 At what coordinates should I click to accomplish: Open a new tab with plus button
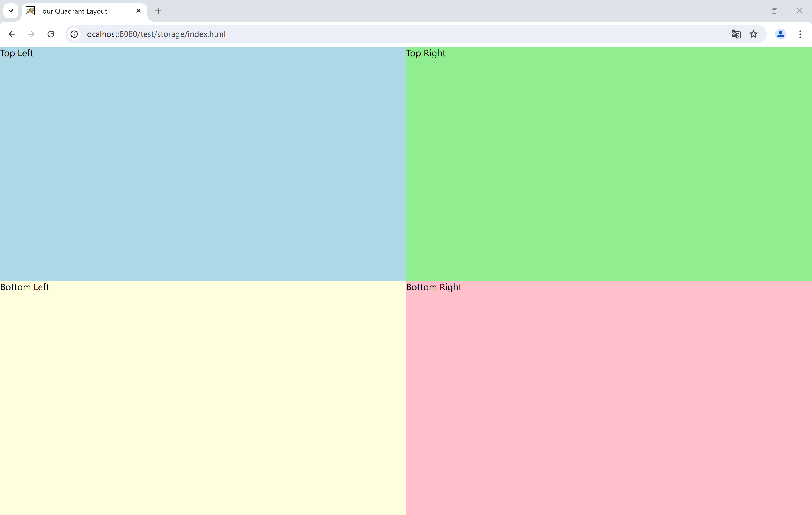tap(158, 11)
